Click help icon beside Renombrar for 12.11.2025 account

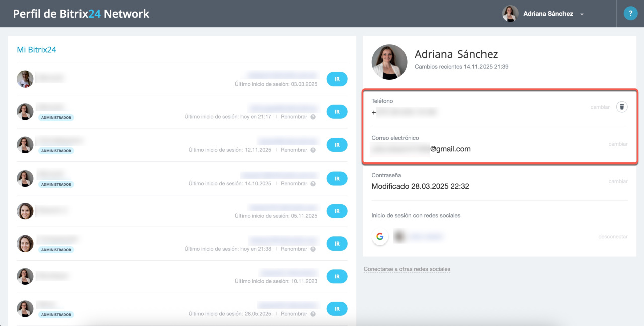tap(313, 150)
